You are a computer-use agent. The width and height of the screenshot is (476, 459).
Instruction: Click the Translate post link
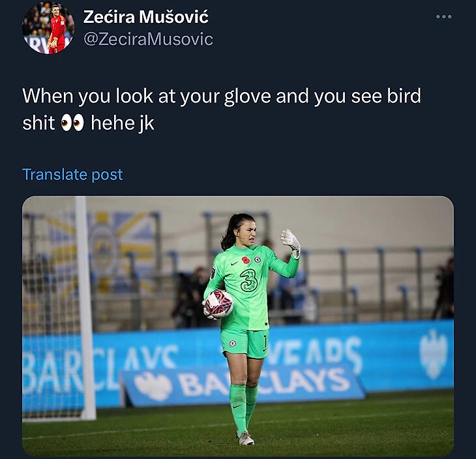point(72,175)
